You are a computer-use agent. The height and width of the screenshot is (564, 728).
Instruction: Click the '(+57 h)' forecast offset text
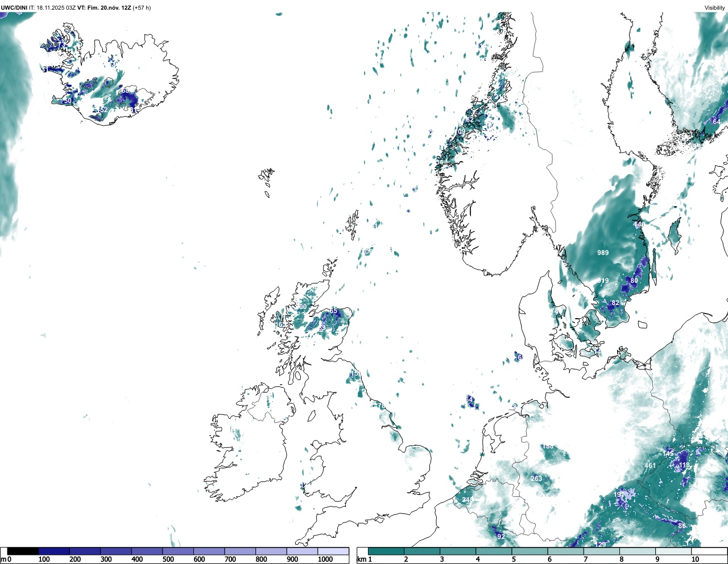point(142,7)
